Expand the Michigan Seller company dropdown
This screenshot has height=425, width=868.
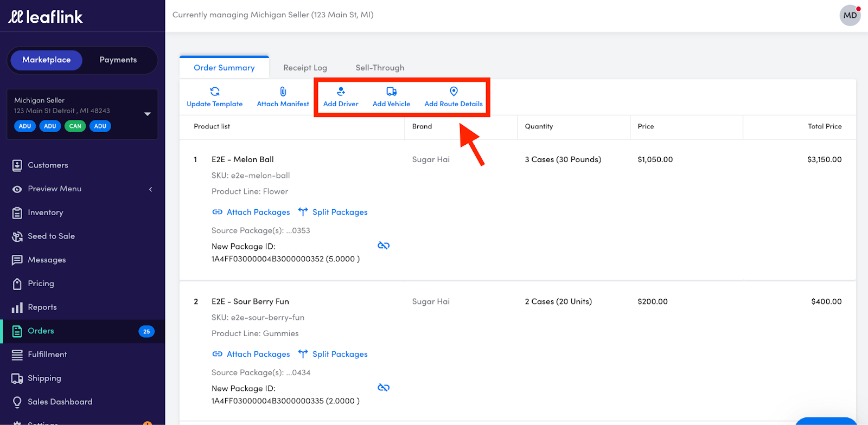[x=147, y=114]
